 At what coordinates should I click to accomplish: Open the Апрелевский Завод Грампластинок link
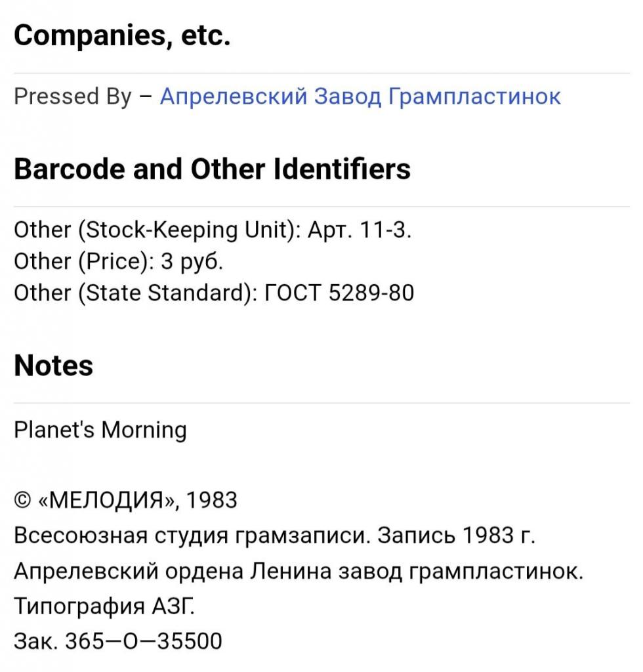pyautogui.click(x=360, y=96)
